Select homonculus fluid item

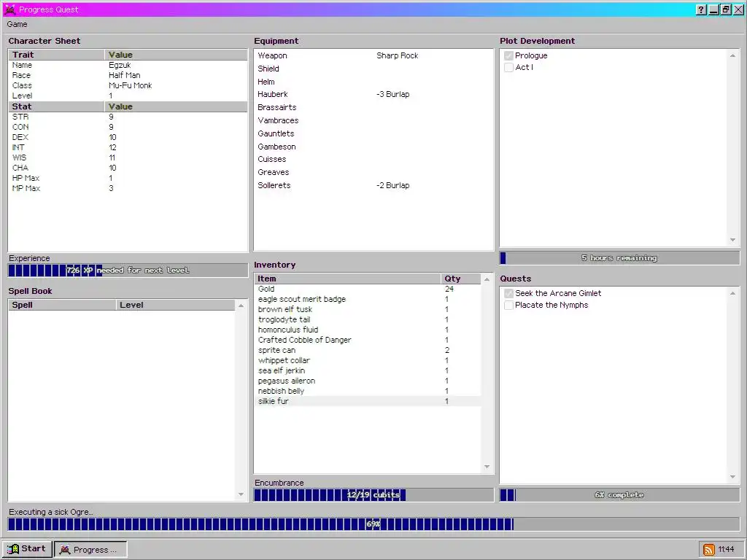[368, 330]
